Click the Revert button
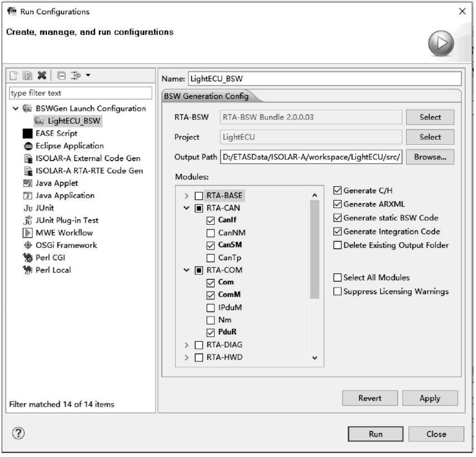 (371, 399)
